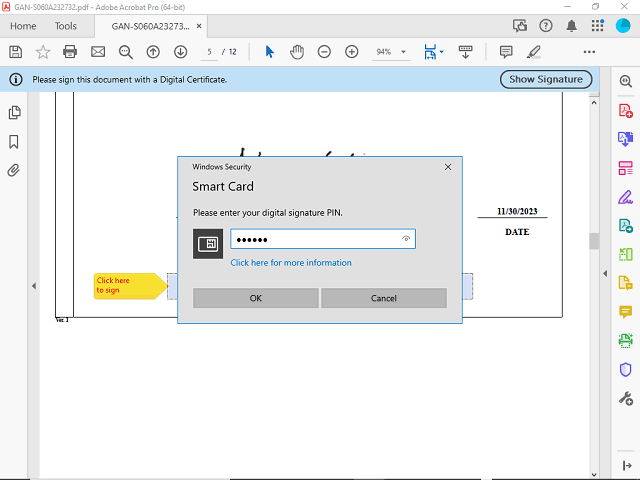This screenshot has height=480, width=640.
Task: Collapse the right tools pane arrow
Action: pyautogui.click(x=605, y=273)
